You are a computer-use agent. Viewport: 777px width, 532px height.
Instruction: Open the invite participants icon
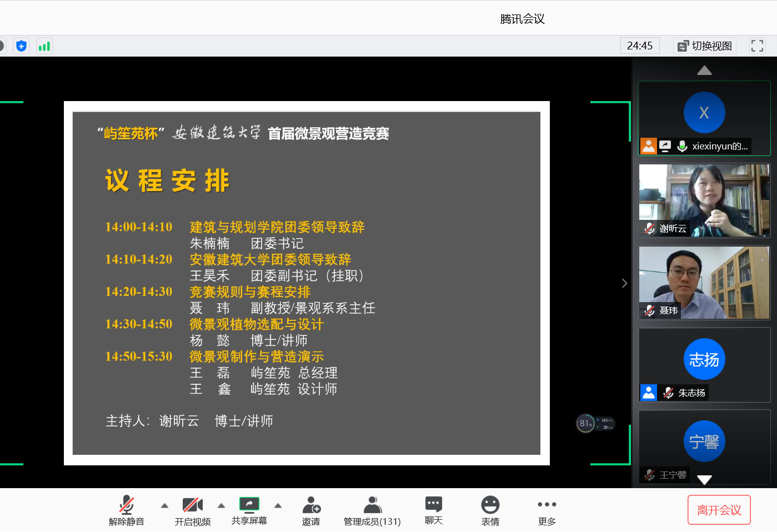click(311, 510)
